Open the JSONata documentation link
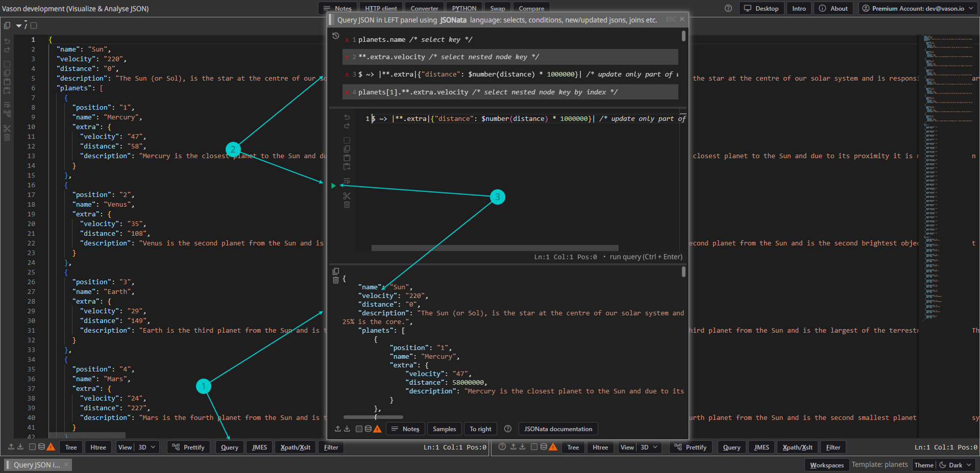Image resolution: width=980 pixels, height=473 pixels. click(558, 429)
